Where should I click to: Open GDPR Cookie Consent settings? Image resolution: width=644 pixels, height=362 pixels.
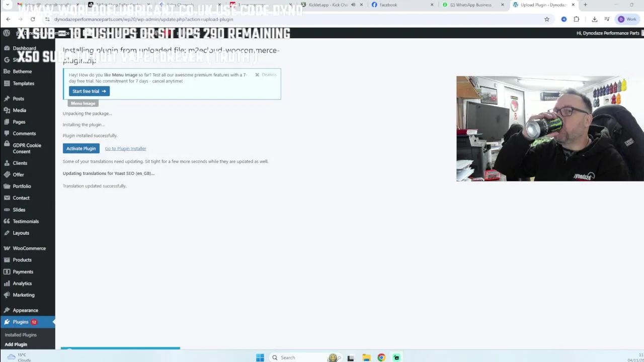pyautogui.click(x=27, y=148)
